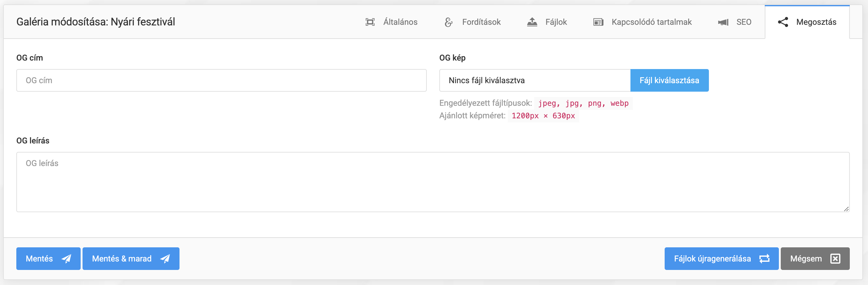
Task: Click the Megosztás share icon
Action: point(783,22)
